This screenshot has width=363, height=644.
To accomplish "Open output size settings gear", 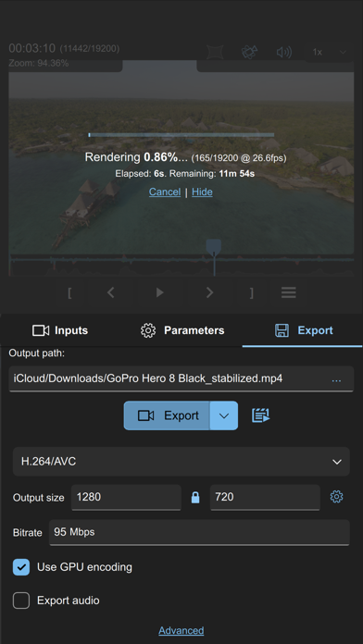I will tap(336, 497).
